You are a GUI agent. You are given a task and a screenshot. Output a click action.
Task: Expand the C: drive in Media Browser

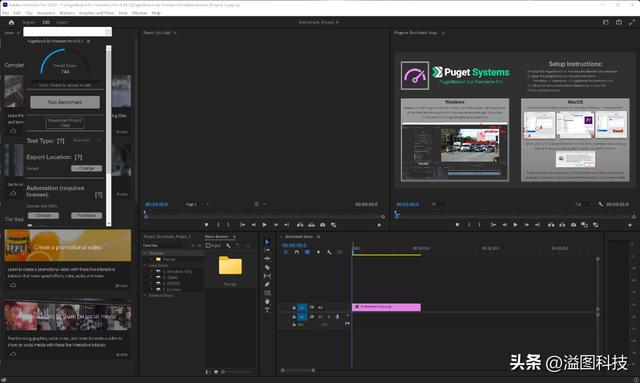[x=151, y=271]
